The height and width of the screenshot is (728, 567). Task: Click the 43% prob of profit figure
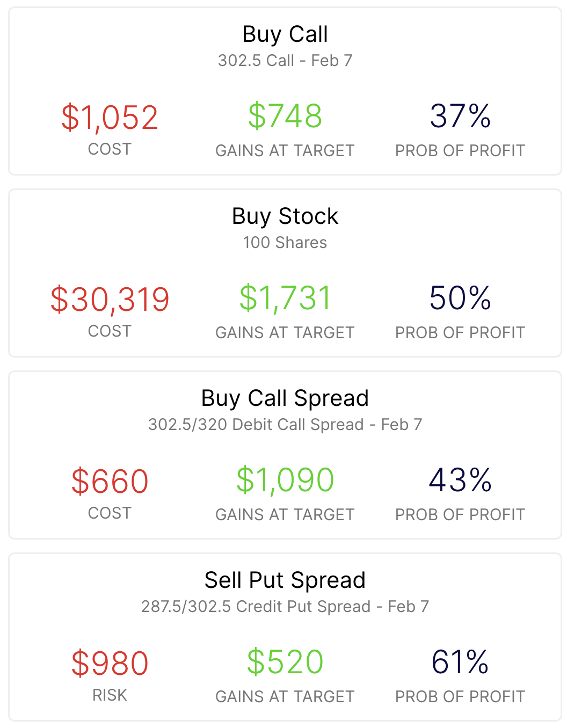pos(460,480)
